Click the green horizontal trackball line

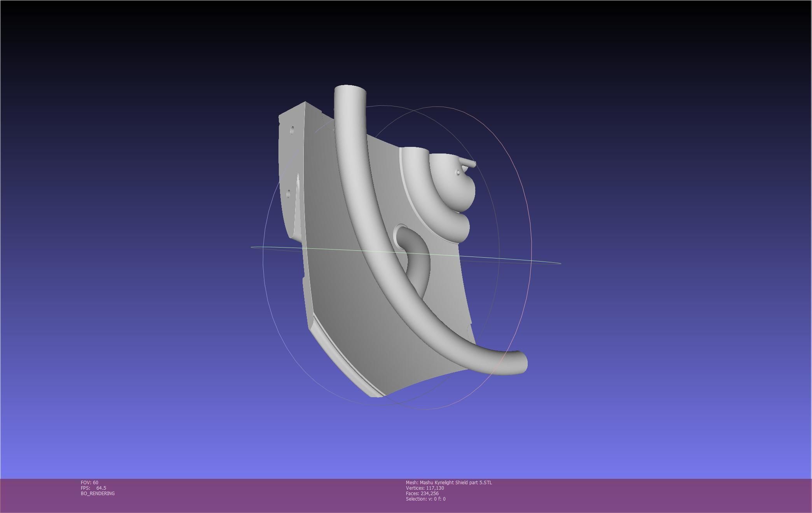[406, 255]
